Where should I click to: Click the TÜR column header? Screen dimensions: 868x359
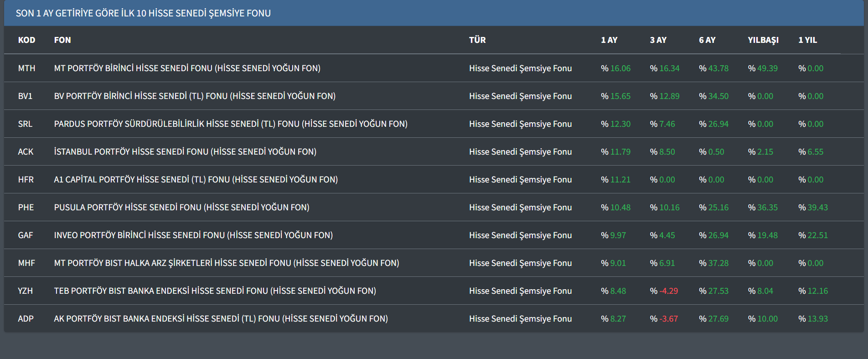click(477, 40)
